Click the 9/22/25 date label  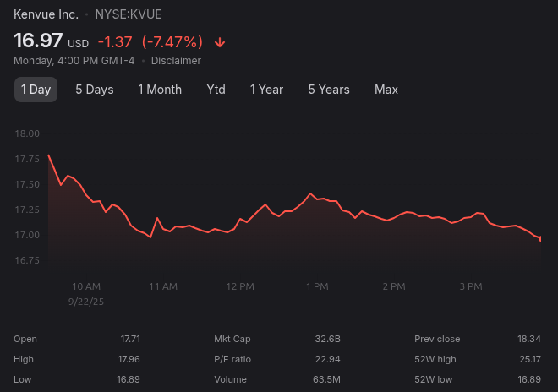(x=86, y=302)
